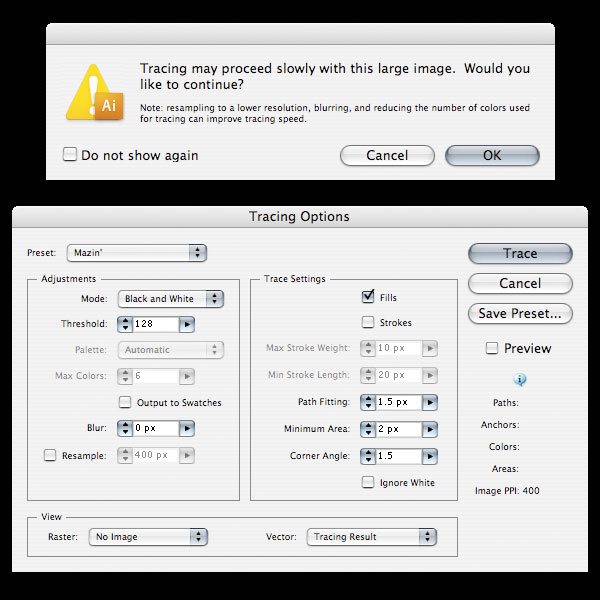The height and width of the screenshot is (600, 600).
Task: Click the Path Fitting value field
Action: click(399, 402)
